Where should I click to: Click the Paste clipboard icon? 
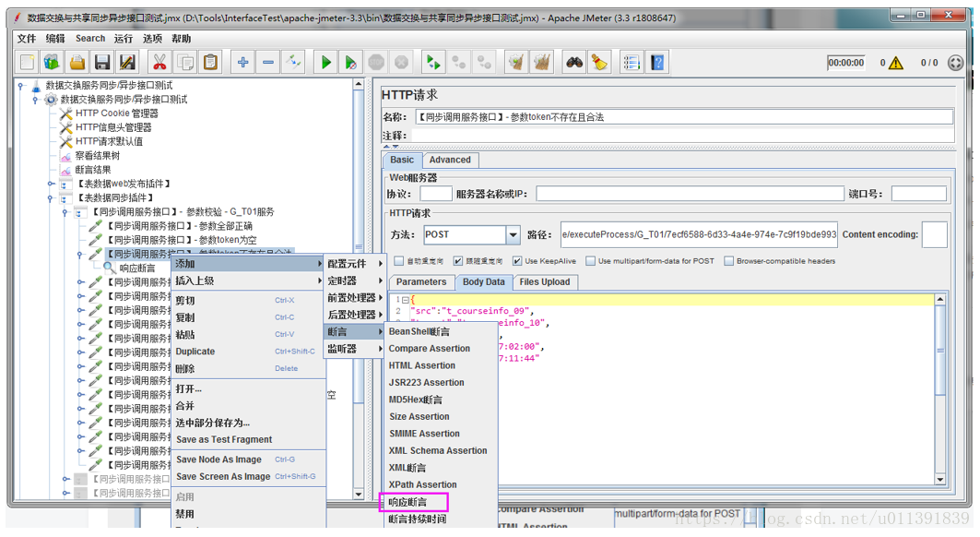[x=210, y=63]
